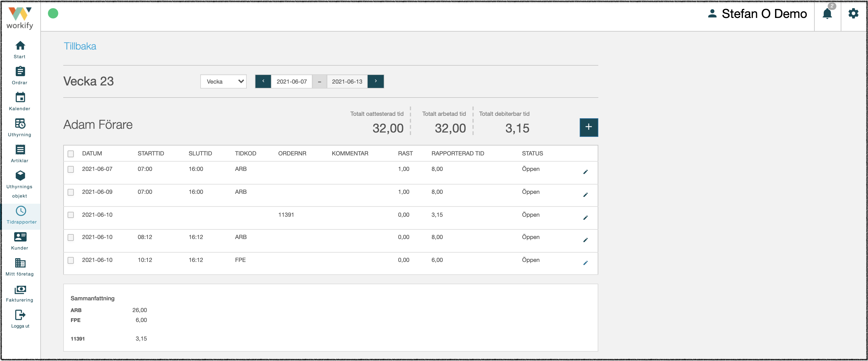Open the Fakturering menu label
Screen dimensions: 868x361
click(20, 300)
